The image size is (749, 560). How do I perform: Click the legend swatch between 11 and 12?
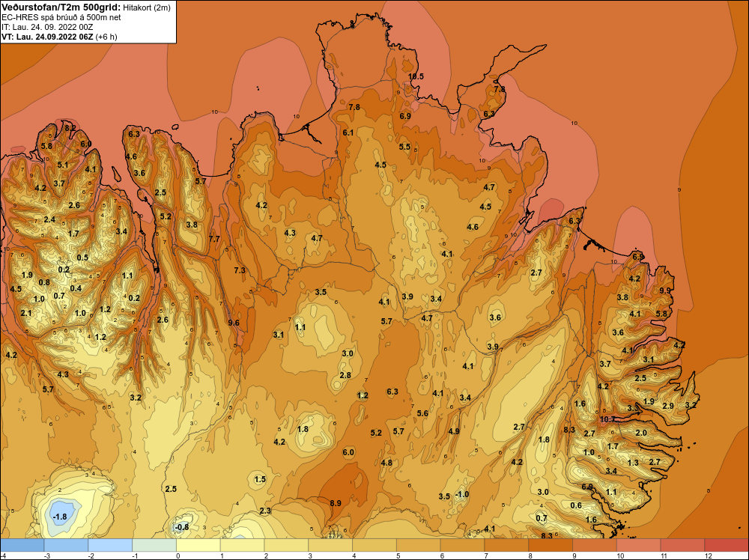tap(682, 545)
